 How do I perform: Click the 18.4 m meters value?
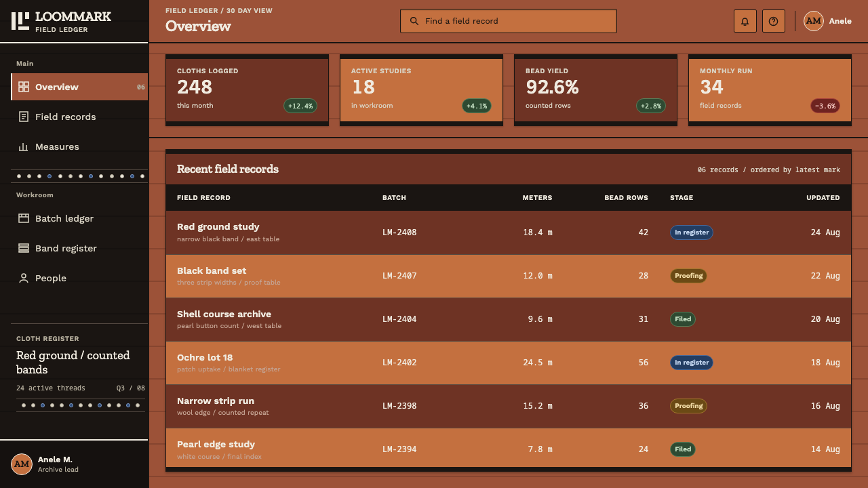tap(538, 232)
